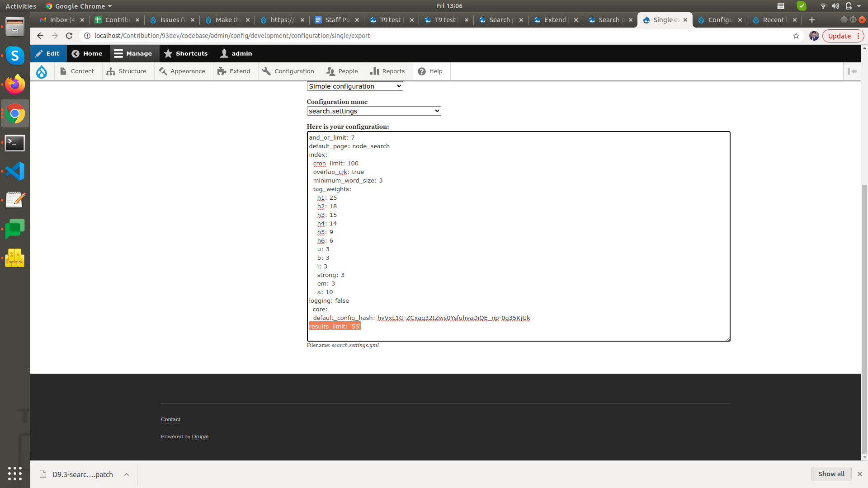Click the Update Chrome button
Image resolution: width=868 pixels, height=488 pixels.
(x=843, y=36)
